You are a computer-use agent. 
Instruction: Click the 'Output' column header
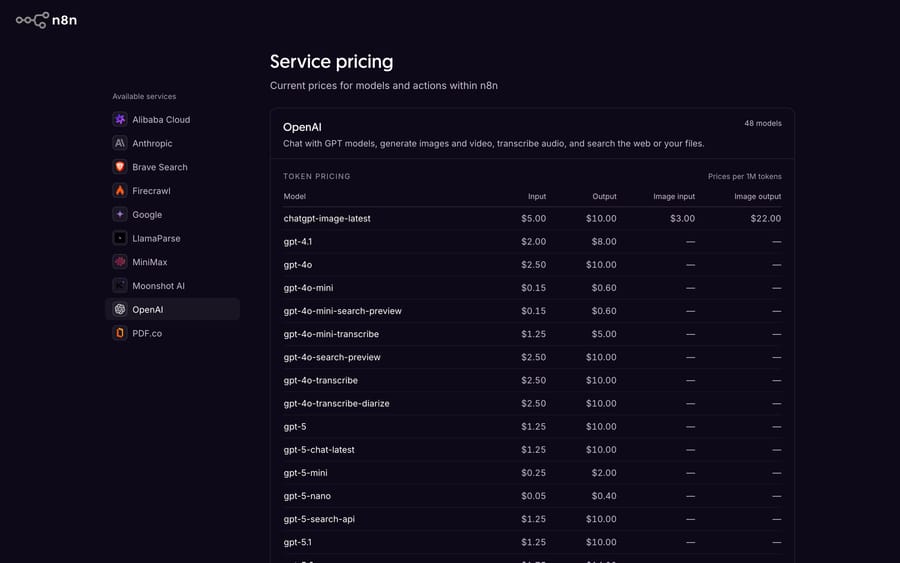tap(604, 196)
